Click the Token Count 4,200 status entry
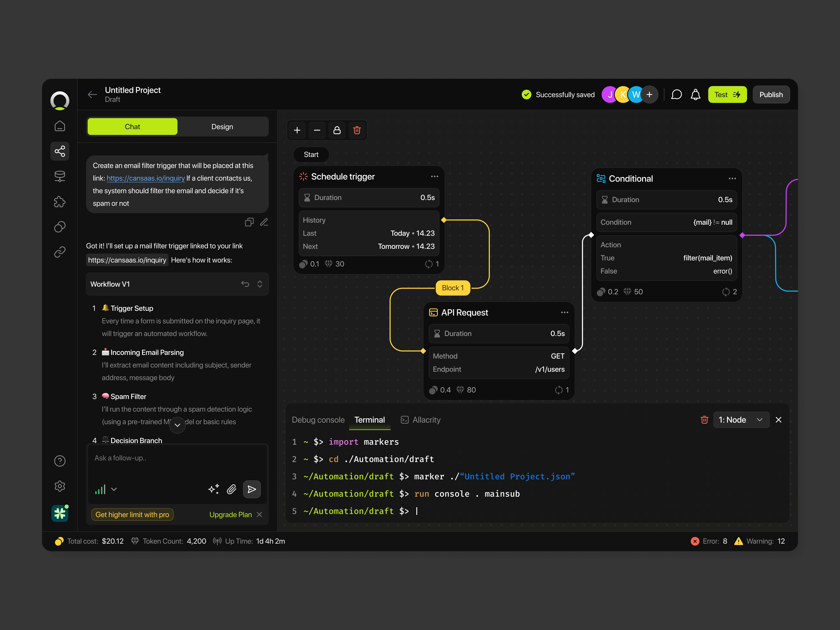Screen dimensions: 840x630 click(169, 541)
